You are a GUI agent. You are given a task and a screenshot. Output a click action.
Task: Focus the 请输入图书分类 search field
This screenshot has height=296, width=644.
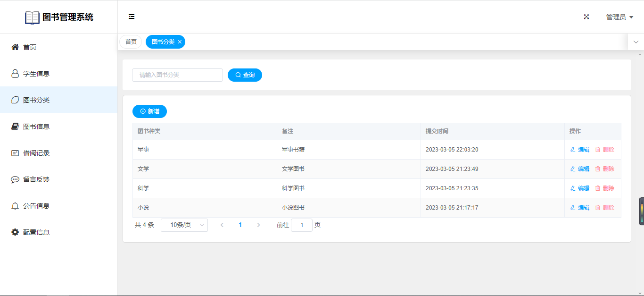177,75
